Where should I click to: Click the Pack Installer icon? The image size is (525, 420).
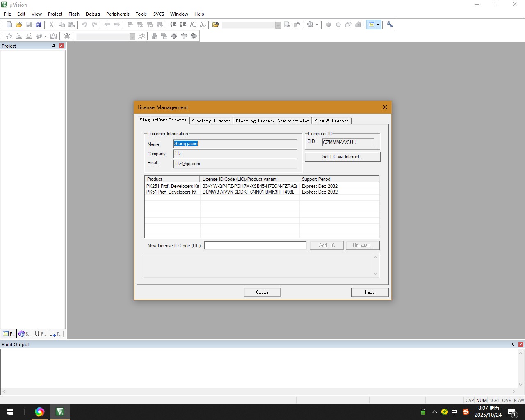coord(194,36)
